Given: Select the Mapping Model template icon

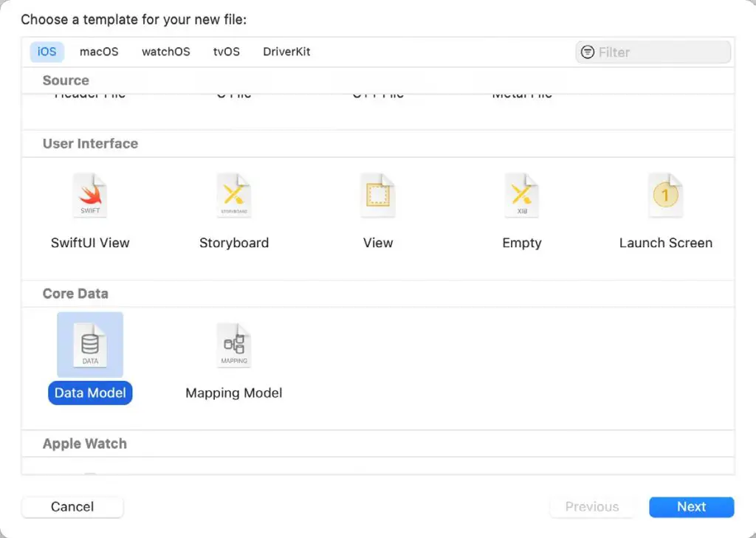Looking at the screenshot, I should tap(233, 345).
